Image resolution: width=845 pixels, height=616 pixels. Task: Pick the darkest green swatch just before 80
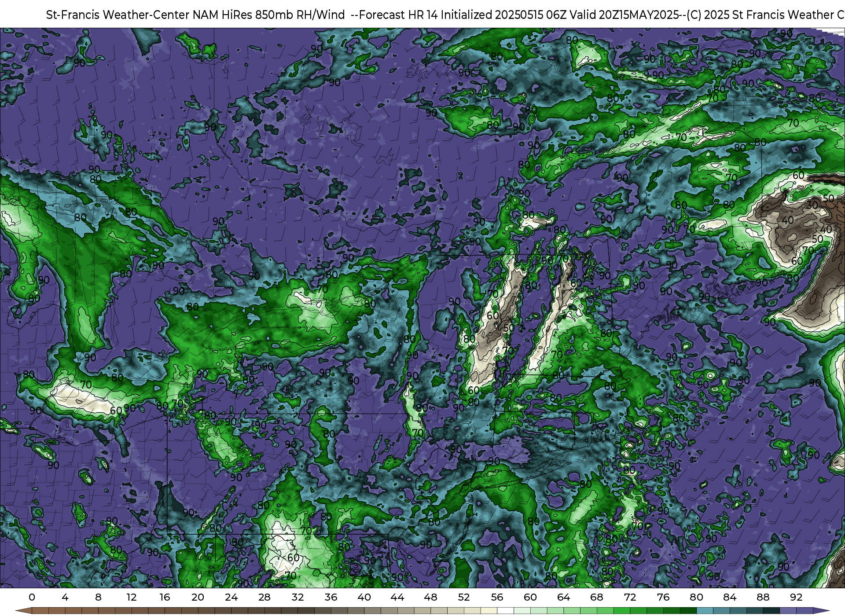688,611
